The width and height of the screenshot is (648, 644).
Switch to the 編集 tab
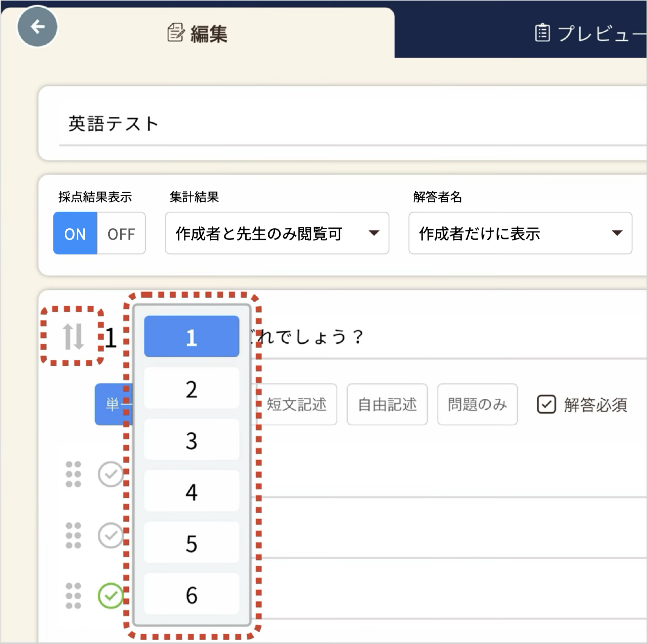point(198,34)
